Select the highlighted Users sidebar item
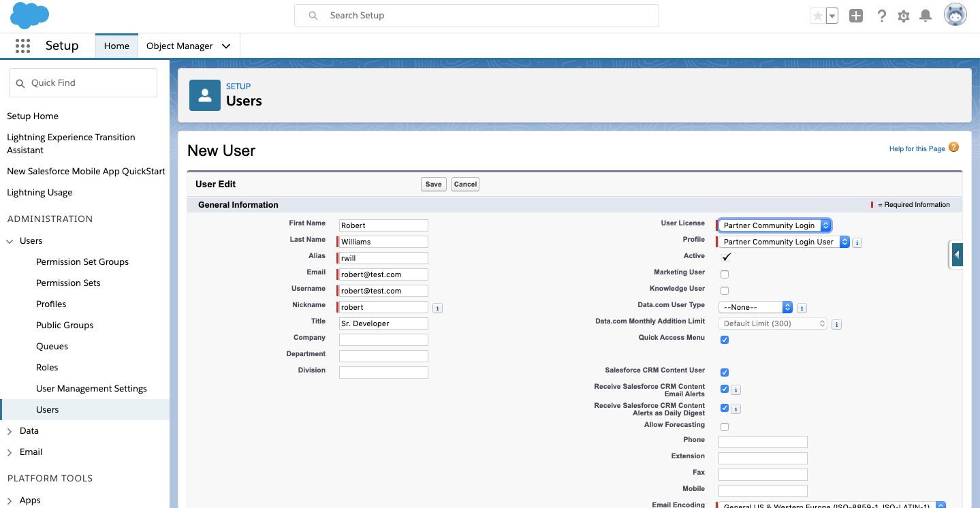Image resolution: width=980 pixels, height=508 pixels. [x=85, y=410]
